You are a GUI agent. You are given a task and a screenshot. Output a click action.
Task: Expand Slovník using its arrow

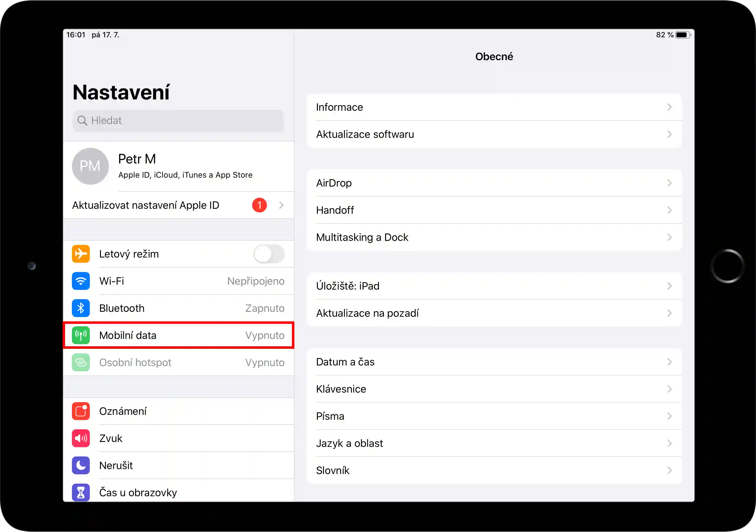[x=669, y=470]
